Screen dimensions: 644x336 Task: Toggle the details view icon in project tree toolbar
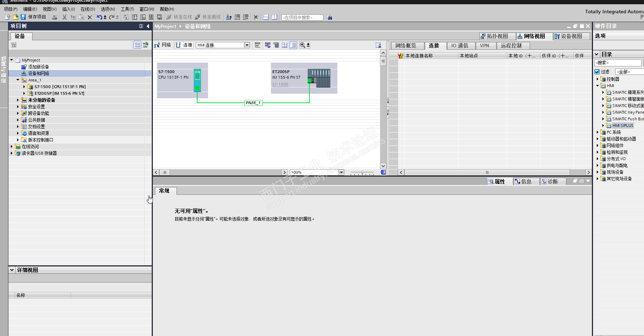coord(137,45)
